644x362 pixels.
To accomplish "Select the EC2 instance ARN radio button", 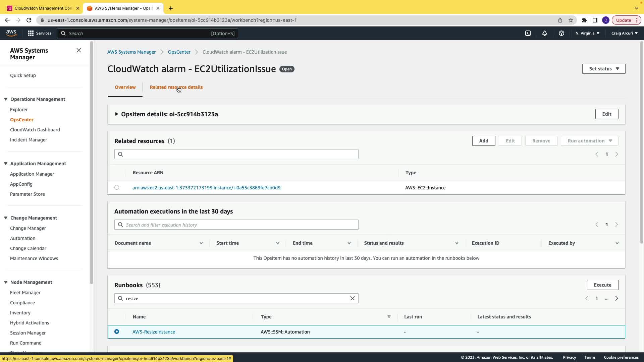I will (117, 187).
